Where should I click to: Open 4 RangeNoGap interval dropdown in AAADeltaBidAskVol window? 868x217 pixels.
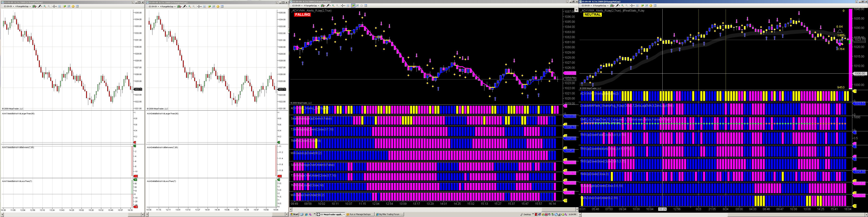point(168,6)
